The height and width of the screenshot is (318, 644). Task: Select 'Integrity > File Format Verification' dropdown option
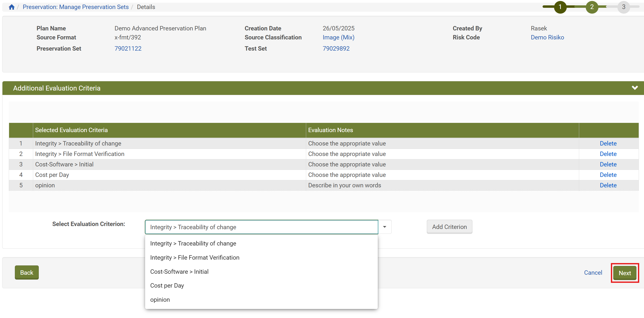pyautogui.click(x=195, y=257)
